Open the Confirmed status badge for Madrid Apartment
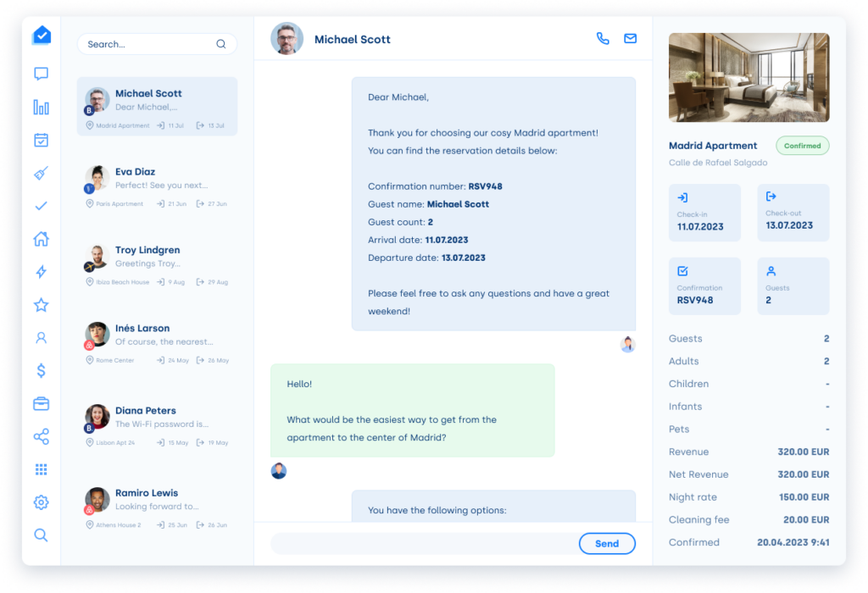 coord(802,145)
